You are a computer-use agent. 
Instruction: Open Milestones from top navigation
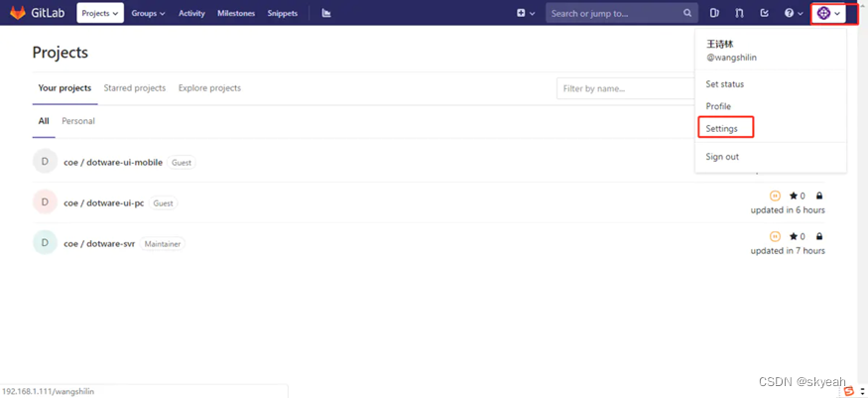click(236, 13)
